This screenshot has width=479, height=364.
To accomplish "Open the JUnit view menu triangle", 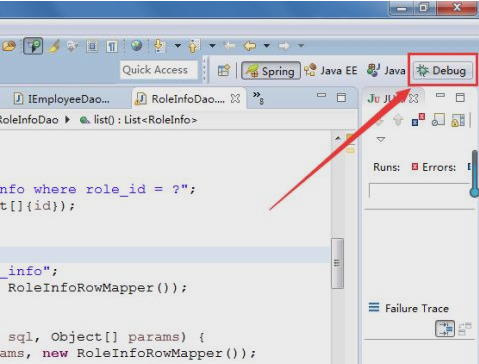I will coord(381,139).
